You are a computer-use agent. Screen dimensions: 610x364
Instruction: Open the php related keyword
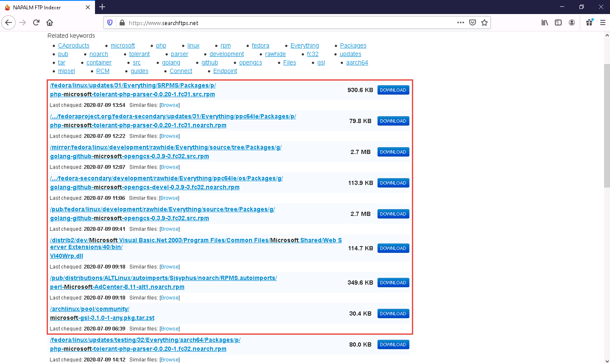161,45
